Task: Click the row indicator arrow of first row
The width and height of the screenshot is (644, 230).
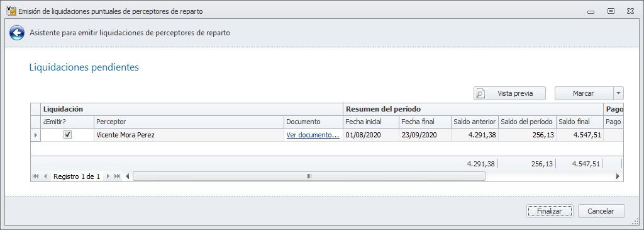Action: point(36,135)
